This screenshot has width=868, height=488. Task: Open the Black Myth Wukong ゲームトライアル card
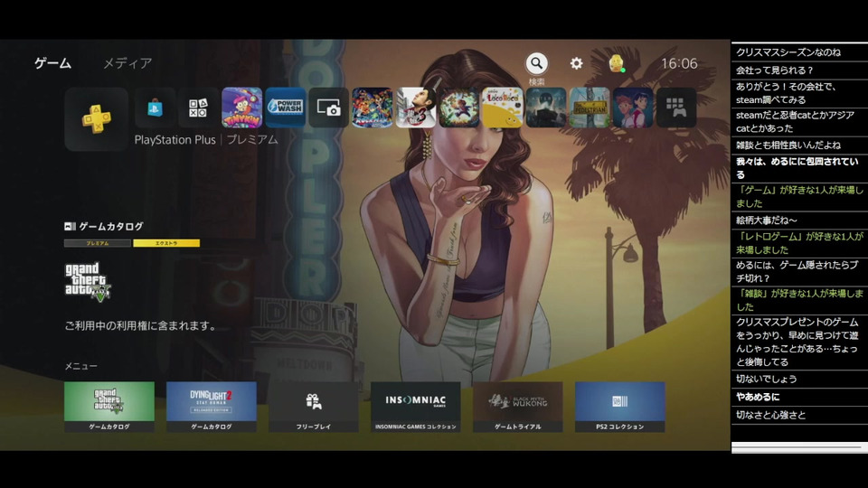tap(517, 407)
